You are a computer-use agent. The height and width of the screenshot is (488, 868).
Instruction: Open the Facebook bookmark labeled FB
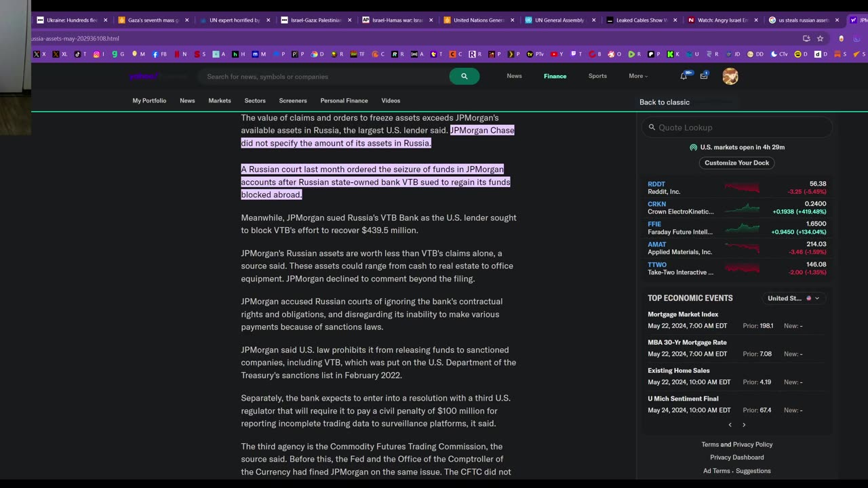160,54
